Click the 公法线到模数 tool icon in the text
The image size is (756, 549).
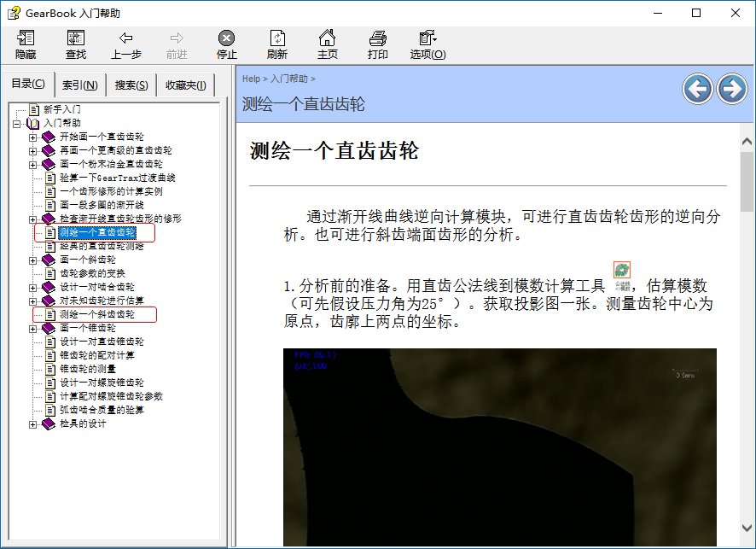click(x=622, y=277)
